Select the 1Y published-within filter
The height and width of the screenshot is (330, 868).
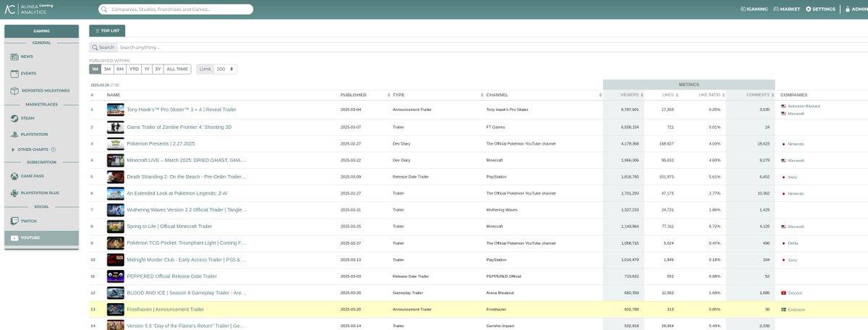(147, 69)
